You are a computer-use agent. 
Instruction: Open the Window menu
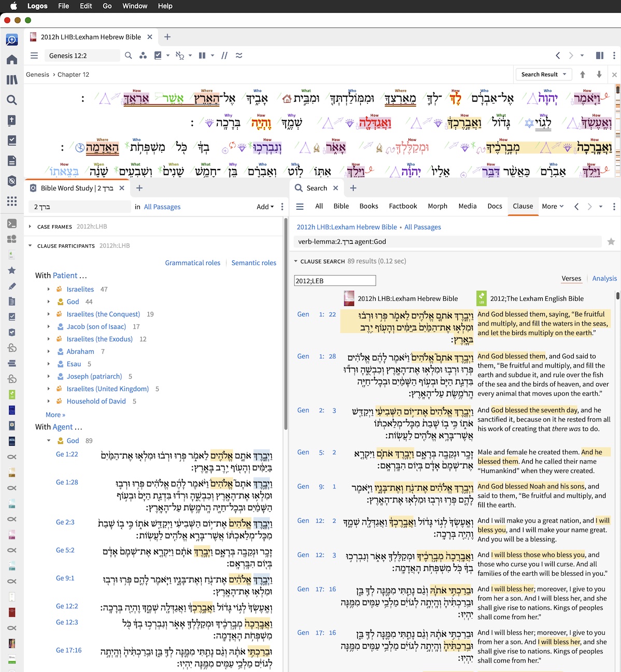click(x=135, y=6)
